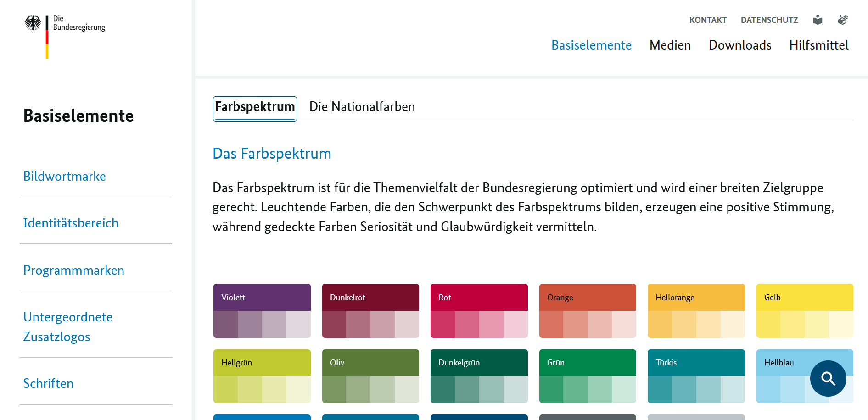Image resolution: width=868 pixels, height=420 pixels.
Task: Select the Hellorange color swatch
Action: coord(696,311)
